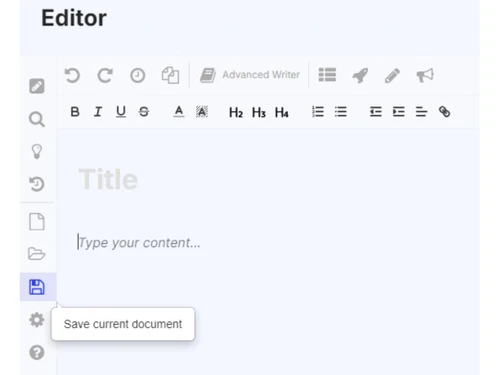Click the list layout icon

coord(327,75)
